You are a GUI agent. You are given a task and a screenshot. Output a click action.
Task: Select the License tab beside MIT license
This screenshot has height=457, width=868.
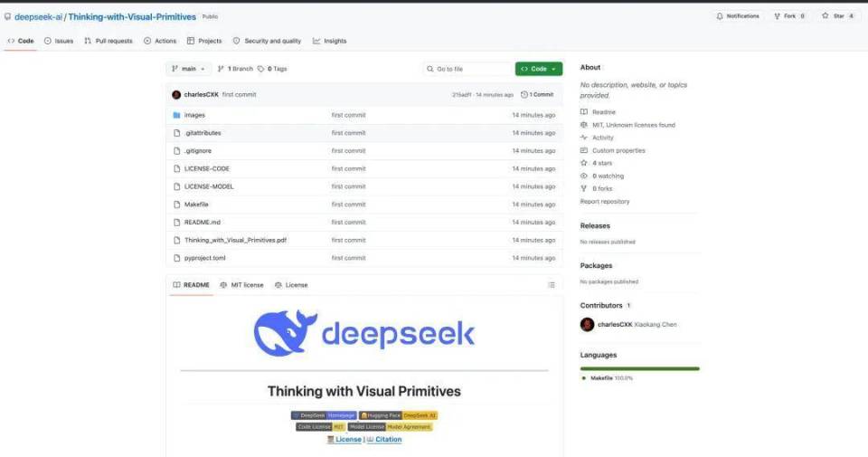(291, 285)
